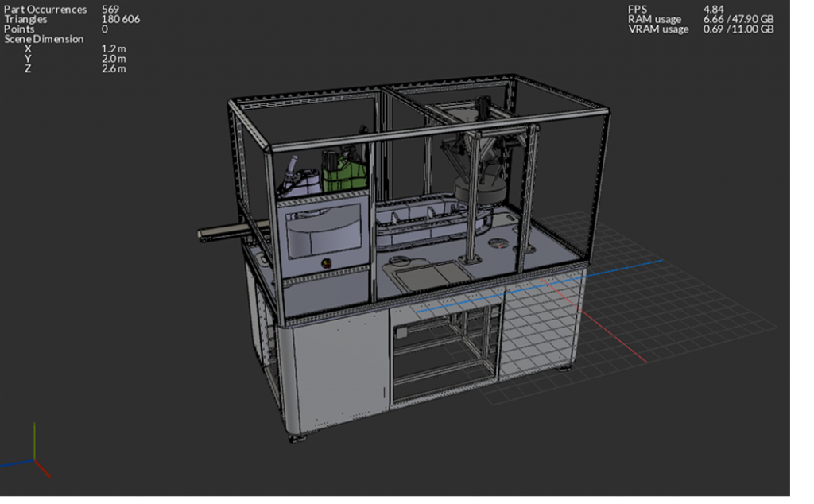Click the small yellow button on the front panel
Screen dimensions: 814x504
coord(324,262)
